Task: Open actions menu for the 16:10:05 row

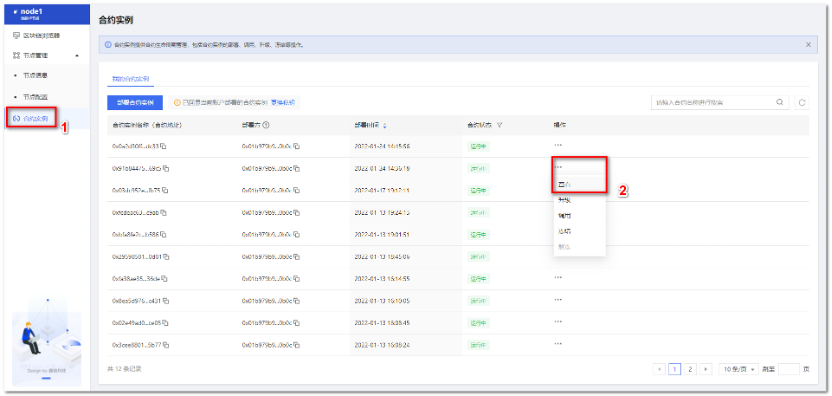Action: pyautogui.click(x=558, y=299)
